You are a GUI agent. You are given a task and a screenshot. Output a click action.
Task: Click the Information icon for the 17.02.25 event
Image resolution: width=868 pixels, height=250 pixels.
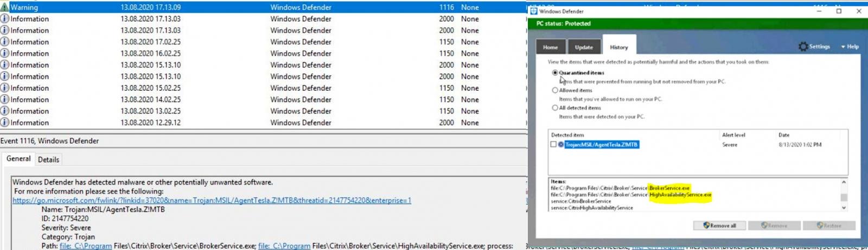tap(5, 42)
